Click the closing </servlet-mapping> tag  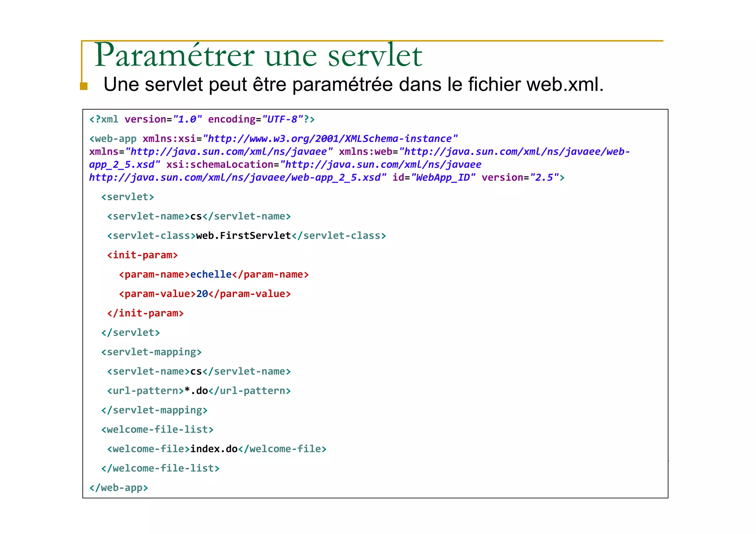click(x=154, y=410)
